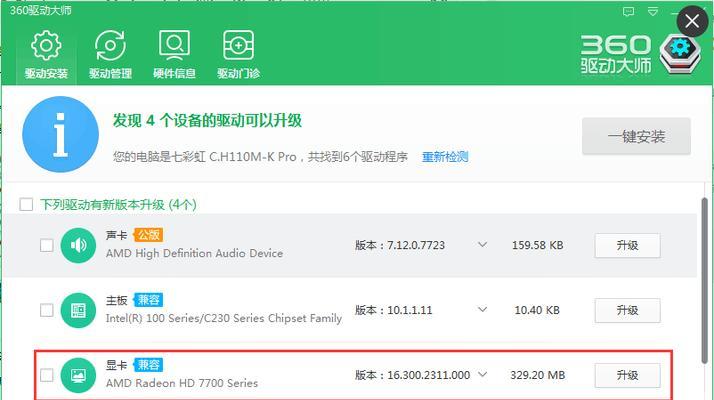Click the Intel(R) 100 Series/C230 Series Chipset Family text
714x400 pixels.
click(224, 318)
